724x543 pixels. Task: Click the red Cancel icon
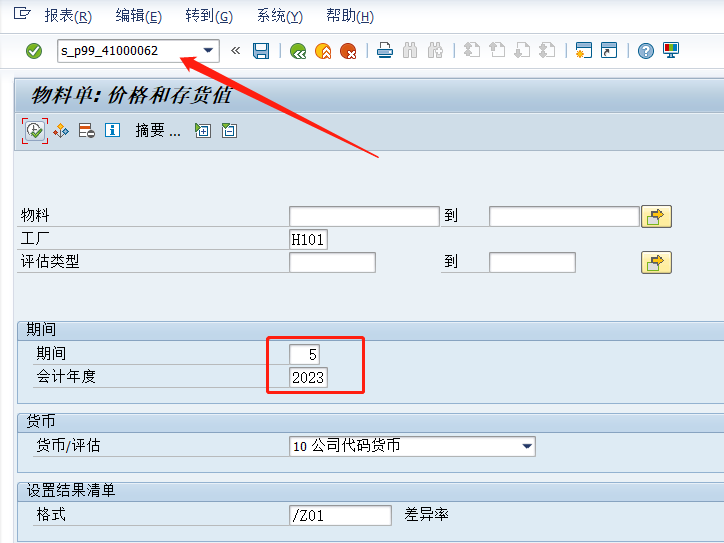click(x=348, y=51)
